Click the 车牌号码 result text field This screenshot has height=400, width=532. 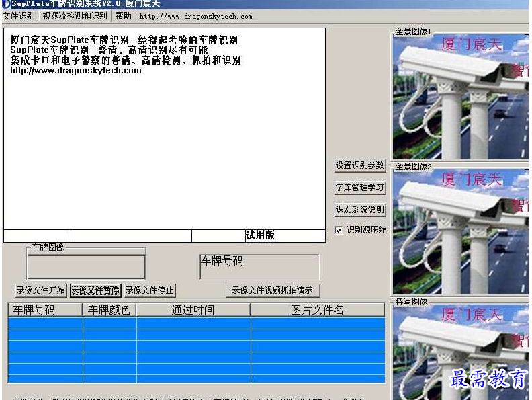259,267
